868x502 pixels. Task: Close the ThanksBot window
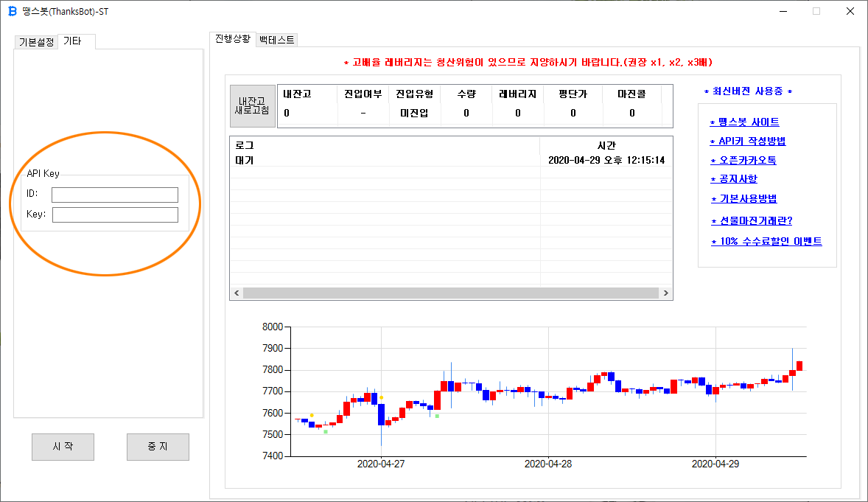pyautogui.click(x=850, y=11)
